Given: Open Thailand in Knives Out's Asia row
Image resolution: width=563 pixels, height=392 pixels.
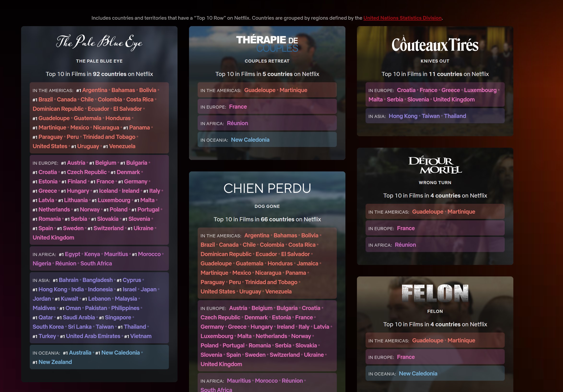Looking at the screenshot, I should pos(455,116).
